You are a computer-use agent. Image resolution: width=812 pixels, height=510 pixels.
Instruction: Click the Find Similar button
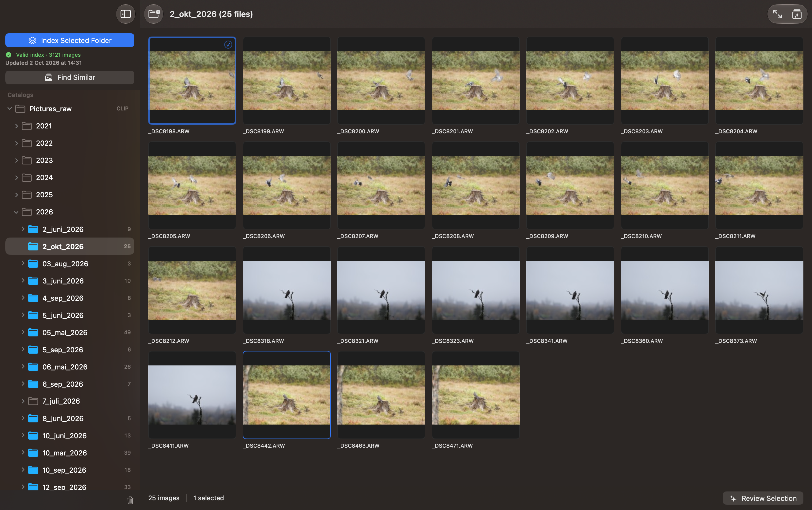pyautogui.click(x=70, y=77)
